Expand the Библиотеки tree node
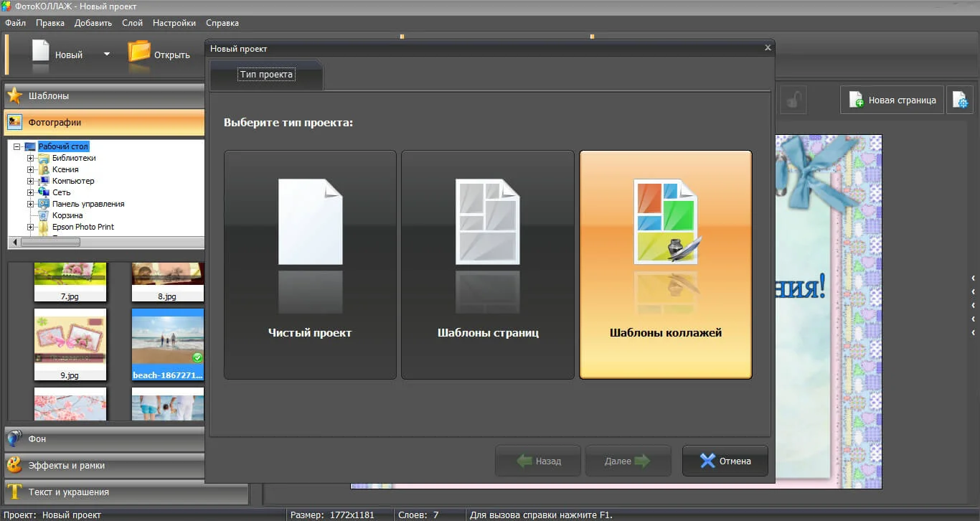The height and width of the screenshot is (521, 980). (31, 158)
